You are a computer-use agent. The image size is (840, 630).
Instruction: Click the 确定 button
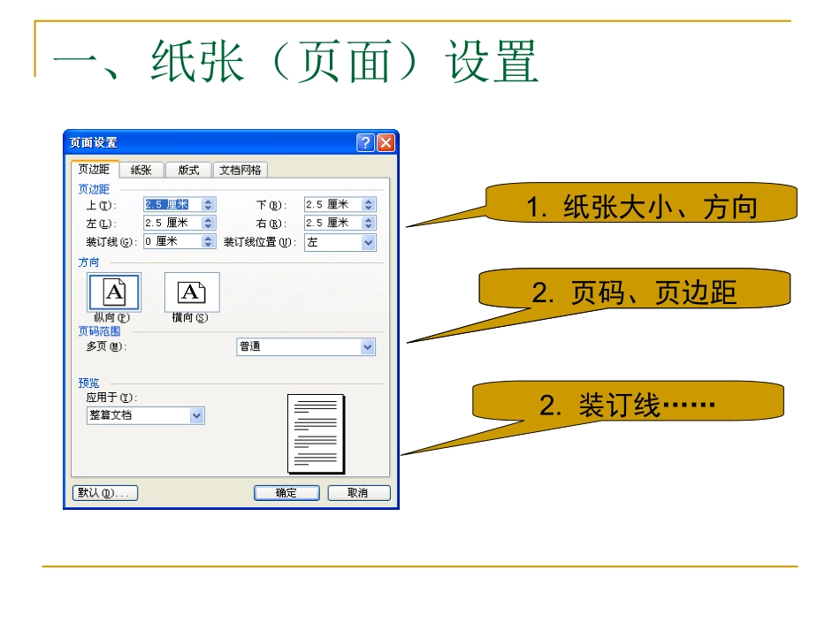coord(286,493)
